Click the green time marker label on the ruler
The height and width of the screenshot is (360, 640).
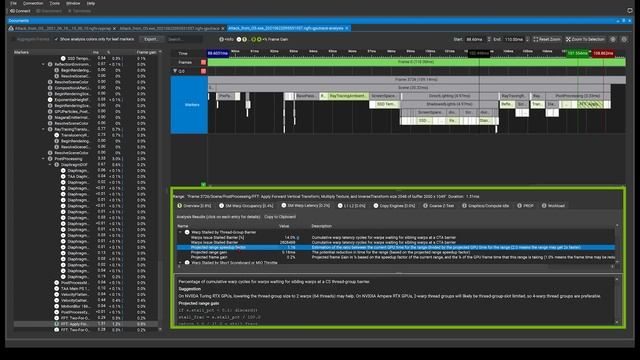pyautogui.click(x=577, y=53)
